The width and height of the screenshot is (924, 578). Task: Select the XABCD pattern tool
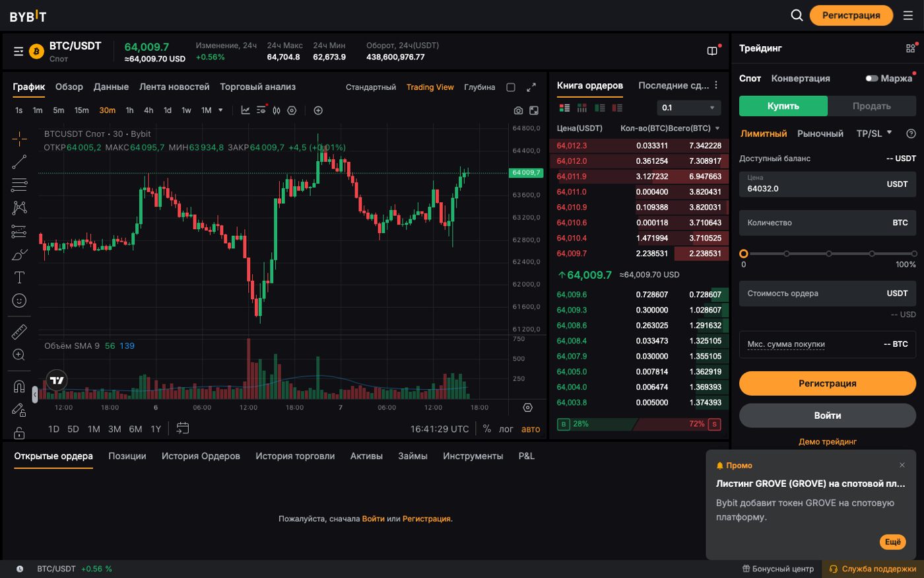(x=19, y=208)
